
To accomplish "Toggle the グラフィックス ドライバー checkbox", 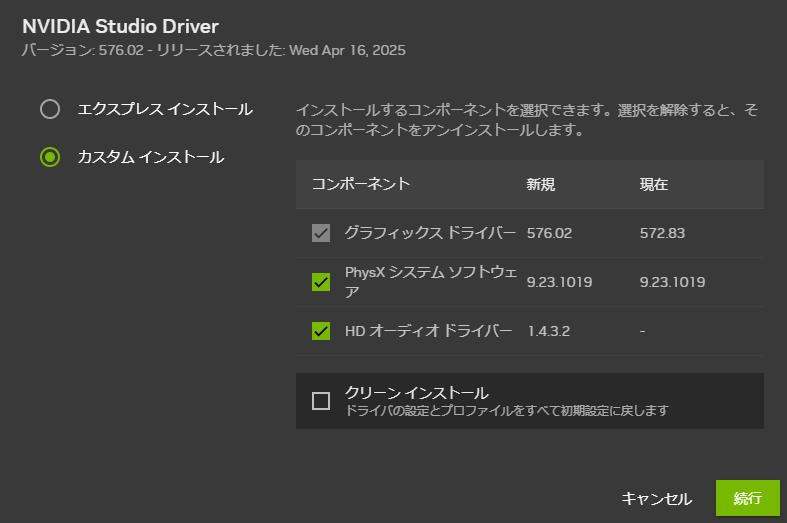I will tap(321, 233).
